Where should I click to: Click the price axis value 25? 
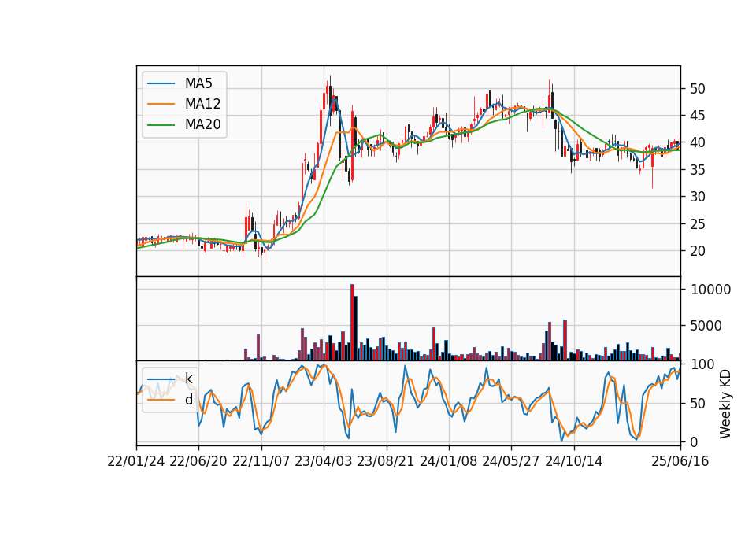698,224
